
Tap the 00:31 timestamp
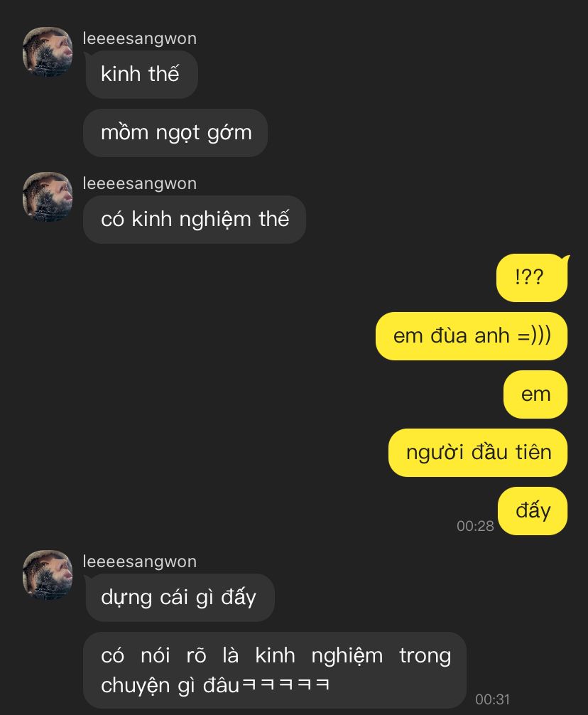(492, 699)
